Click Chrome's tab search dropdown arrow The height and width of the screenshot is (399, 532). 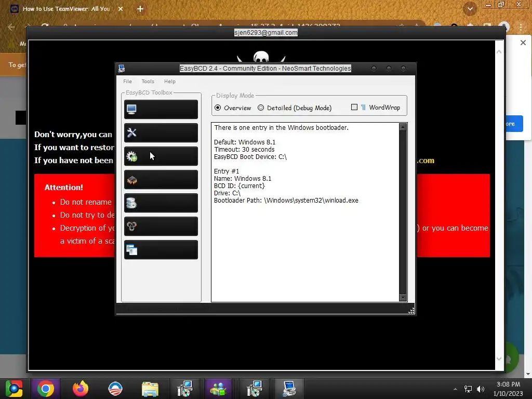pyautogui.click(x=470, y=9)
